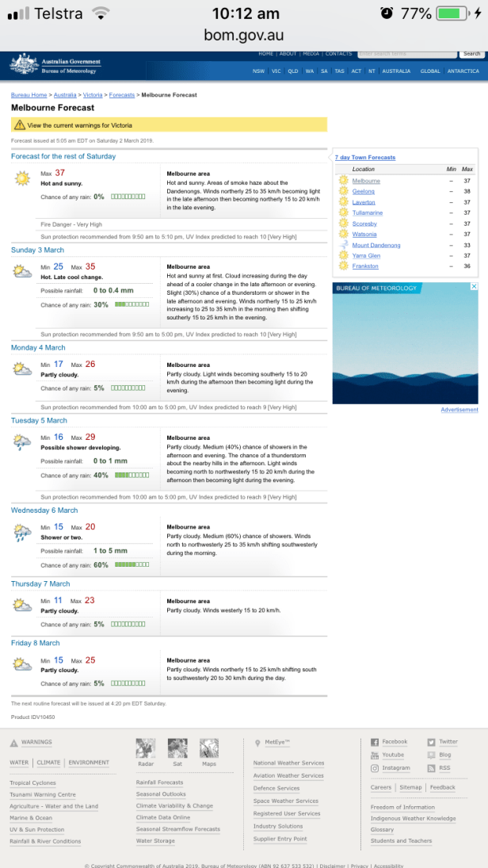Click the Search button in header

click(x=471, y=54)
